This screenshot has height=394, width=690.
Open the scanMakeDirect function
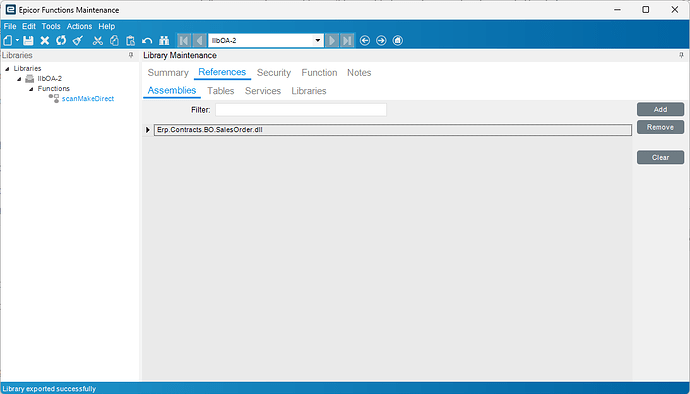coord(88,99)
